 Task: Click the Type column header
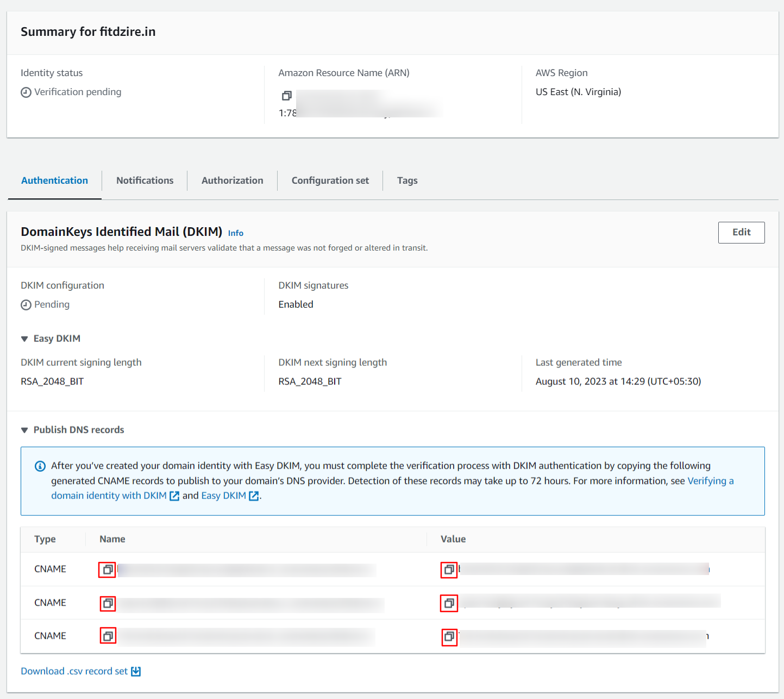45,539
